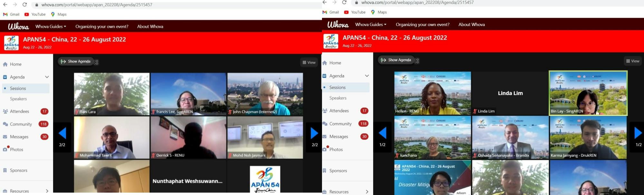Open the Maps bookmark in the right window

pyautogui.click(x=379, y=12)
